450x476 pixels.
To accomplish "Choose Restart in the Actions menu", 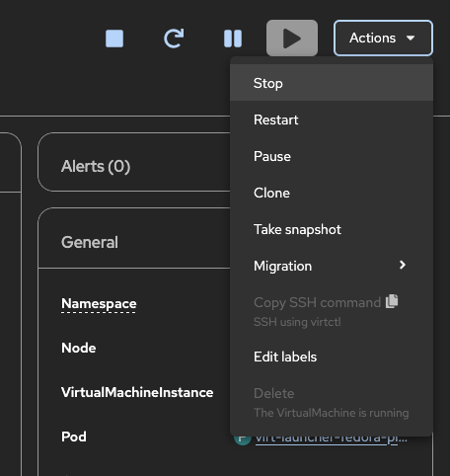I will pos(332,119).
